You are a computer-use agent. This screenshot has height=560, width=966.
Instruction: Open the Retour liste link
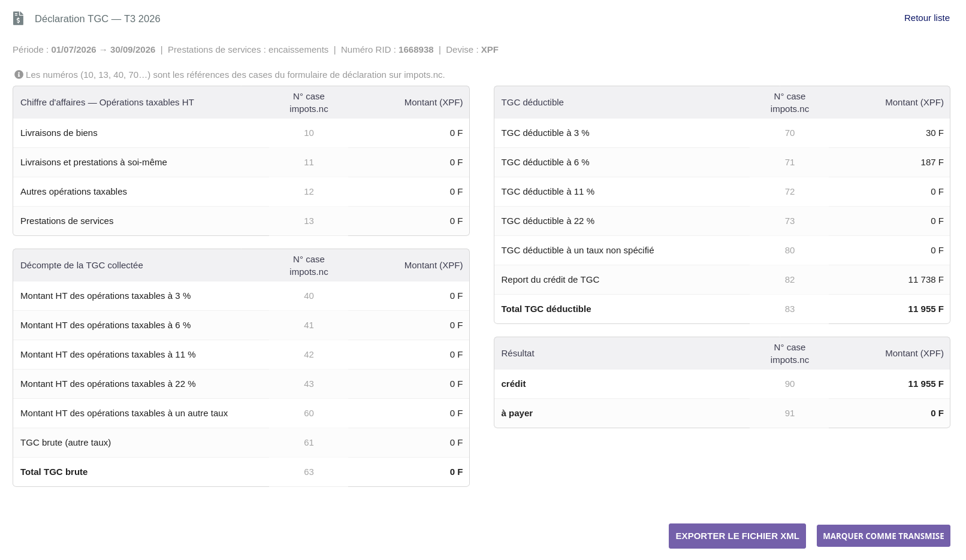tap(926, 18)
